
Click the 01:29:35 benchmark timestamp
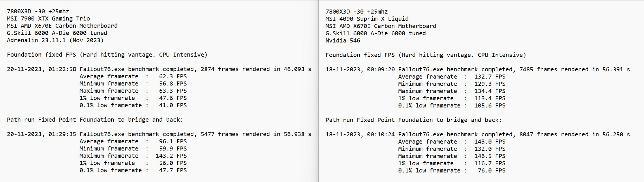pos(62,134)
